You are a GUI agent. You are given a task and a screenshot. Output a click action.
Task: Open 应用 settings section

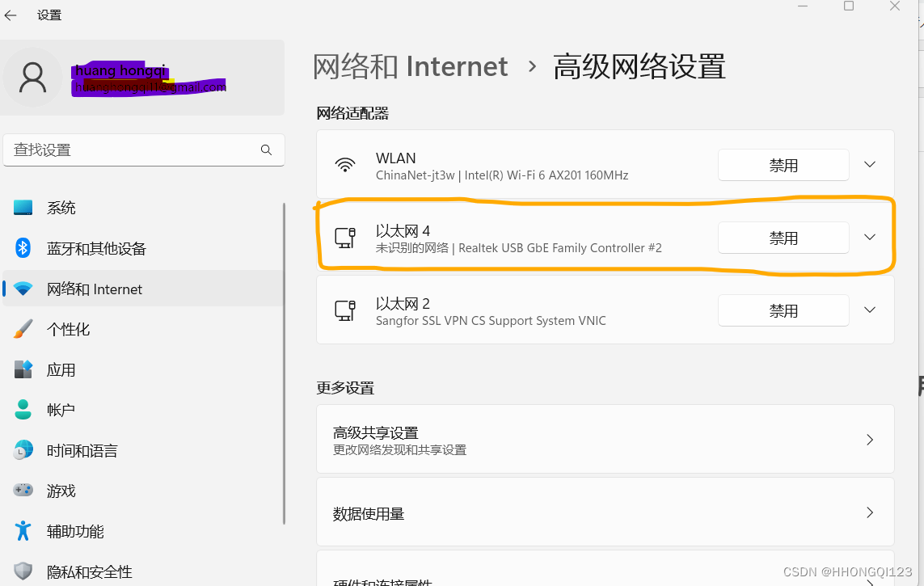(61, 369)
